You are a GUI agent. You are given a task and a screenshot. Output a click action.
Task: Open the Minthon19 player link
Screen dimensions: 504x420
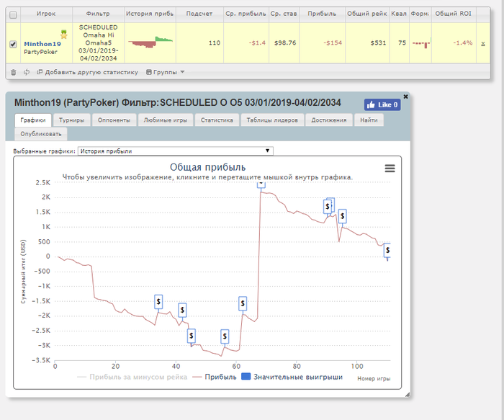click(42, 44)
